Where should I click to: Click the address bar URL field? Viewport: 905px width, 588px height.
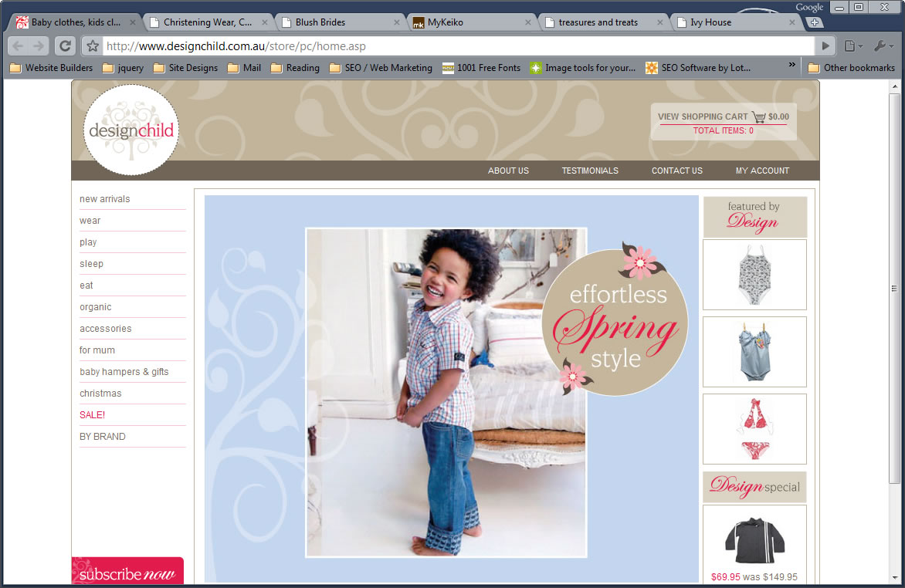456,46
